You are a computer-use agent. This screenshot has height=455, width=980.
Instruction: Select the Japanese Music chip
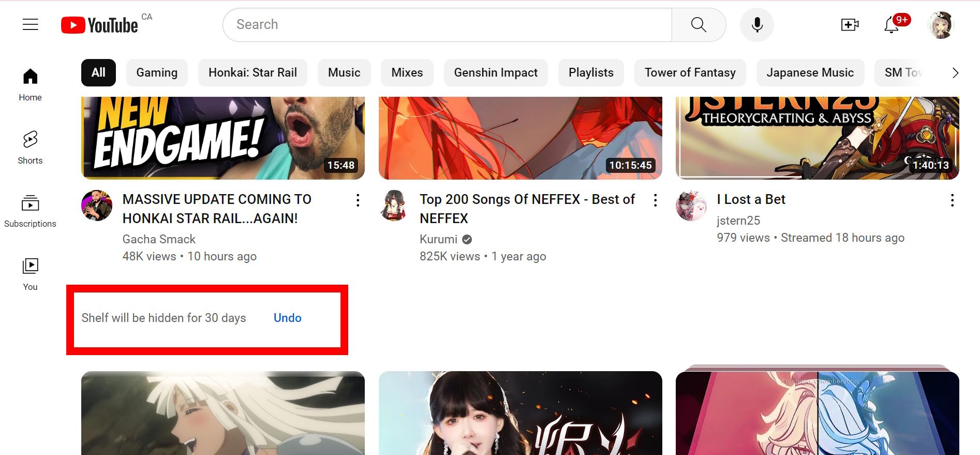[x=810, y=72]
